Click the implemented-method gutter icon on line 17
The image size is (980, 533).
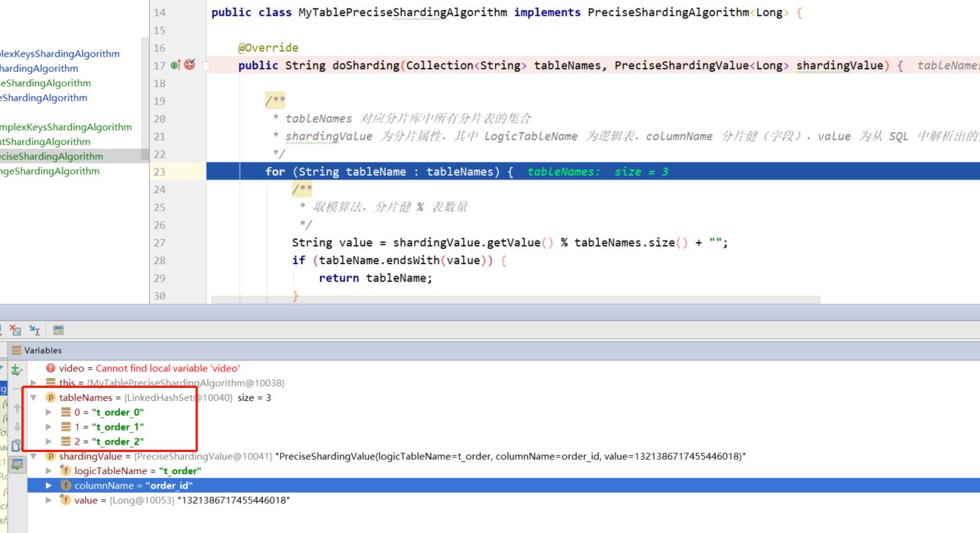point(176,65)
